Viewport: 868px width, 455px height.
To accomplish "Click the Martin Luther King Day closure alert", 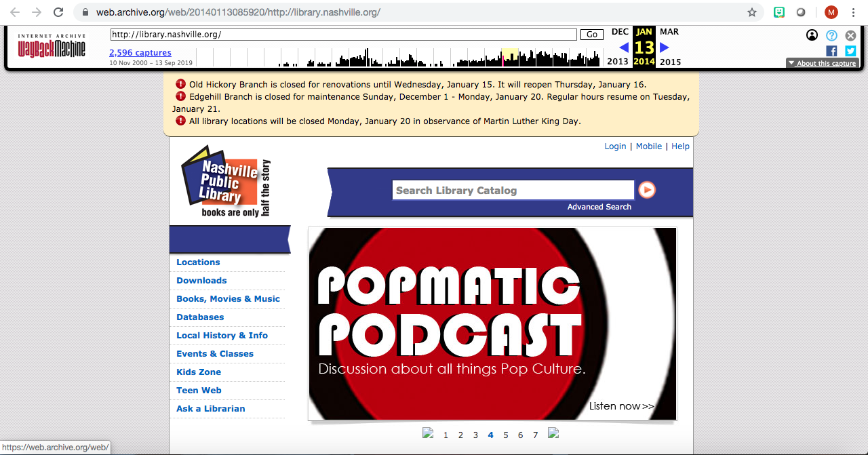I will tap(385, 121).
